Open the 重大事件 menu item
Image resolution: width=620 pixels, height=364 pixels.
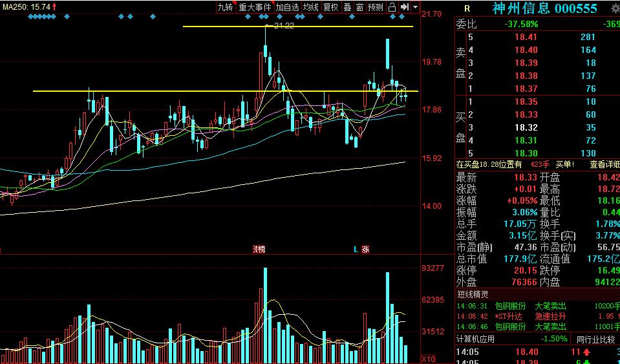(255, 7)
